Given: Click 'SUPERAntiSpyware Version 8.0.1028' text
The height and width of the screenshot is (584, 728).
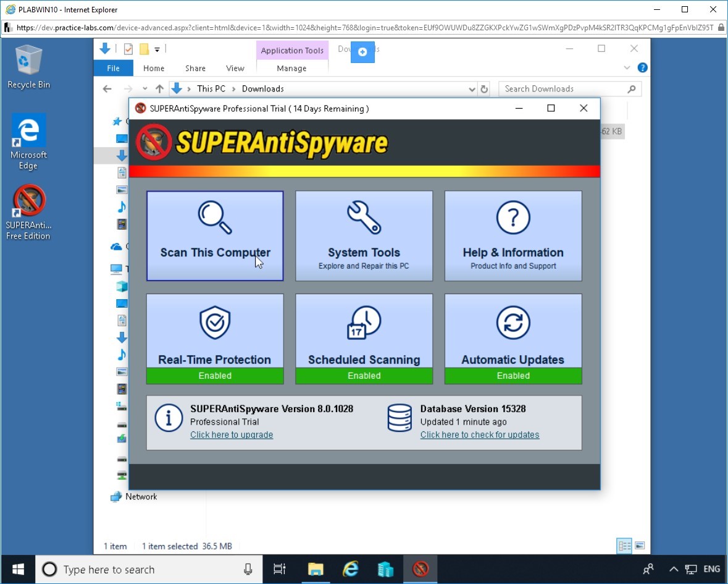Looking at the screenshot, I should [272, 409].
